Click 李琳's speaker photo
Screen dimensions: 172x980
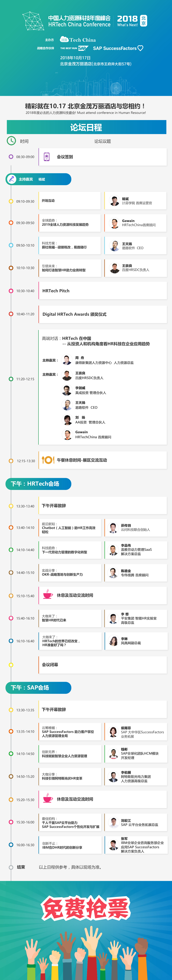pos(113,641)
